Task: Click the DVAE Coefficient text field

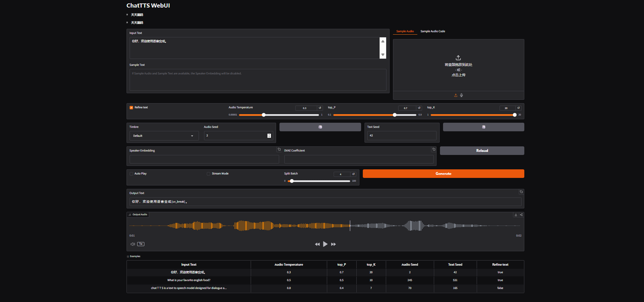Action: 359,159
